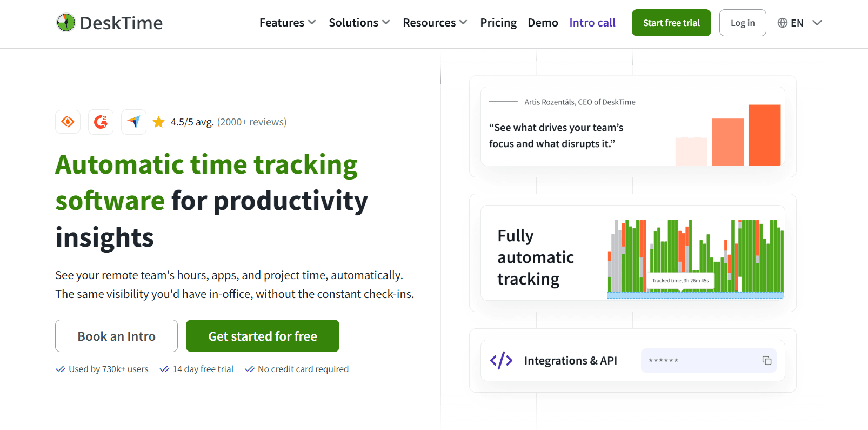Click Get started for free button
The width and height of the screenshot is (868, 430).
pyautogui.click(x=263, y=336)
